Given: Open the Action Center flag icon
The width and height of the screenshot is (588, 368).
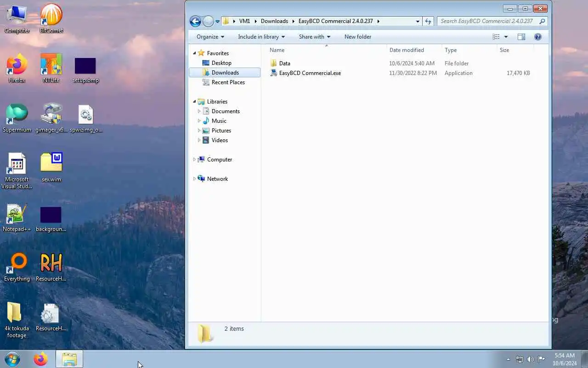Looking at the screenshot, I should [x=541, y=359].
